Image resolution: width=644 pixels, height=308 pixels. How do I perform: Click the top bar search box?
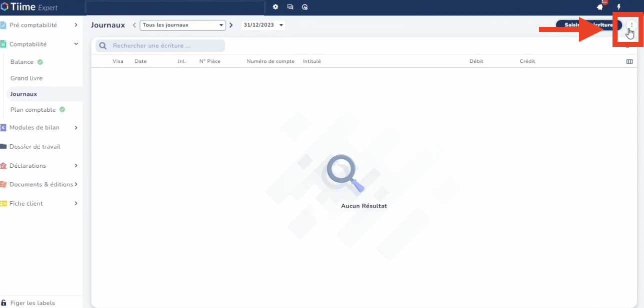(x=175, y=7)
